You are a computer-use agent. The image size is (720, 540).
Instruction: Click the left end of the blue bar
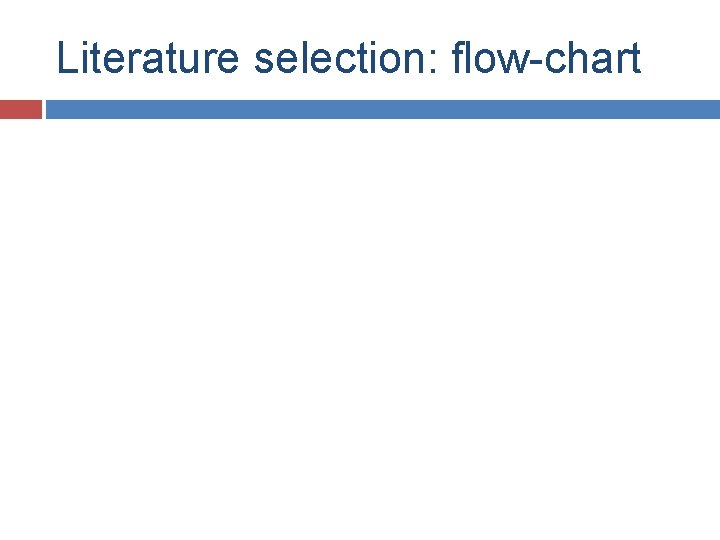click(53, 109)
